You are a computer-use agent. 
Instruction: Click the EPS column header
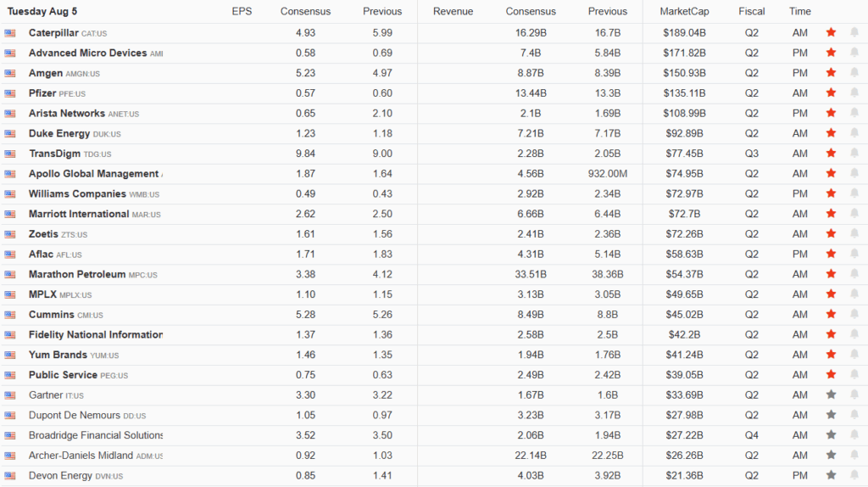click(x=242, y=12)
